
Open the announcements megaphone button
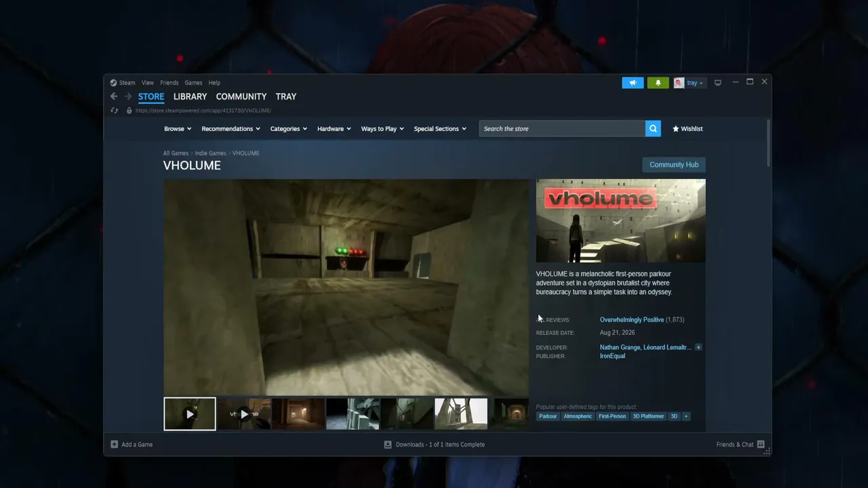633,83
